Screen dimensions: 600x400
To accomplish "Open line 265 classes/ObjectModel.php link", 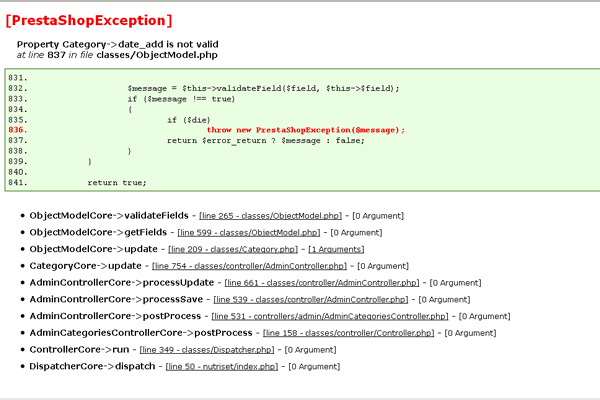I will click(x=270, y=216).
